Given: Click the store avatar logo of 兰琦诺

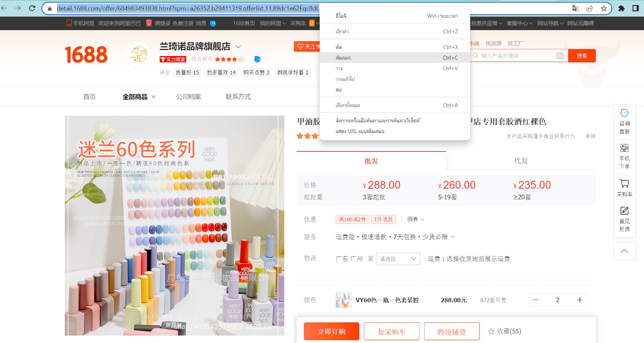Looking at the screenshot, I should click(x=138, y=54).
